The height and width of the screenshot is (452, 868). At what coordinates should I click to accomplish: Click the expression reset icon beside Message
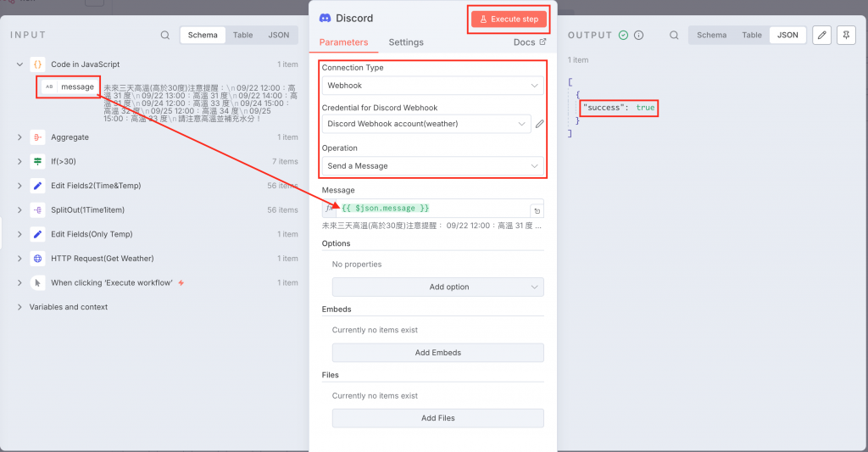[x=537, y=210]
